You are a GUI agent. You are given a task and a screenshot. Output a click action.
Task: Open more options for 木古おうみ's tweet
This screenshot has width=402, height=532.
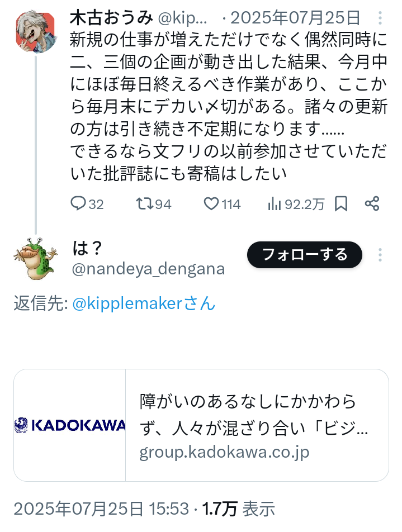(380, 18)
